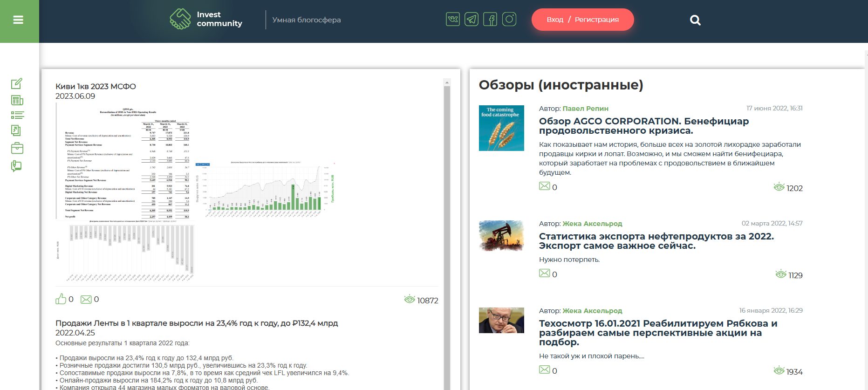Click views eye icon next to 1129
Screen dimensions: 868x390
[x=781, y=274]
